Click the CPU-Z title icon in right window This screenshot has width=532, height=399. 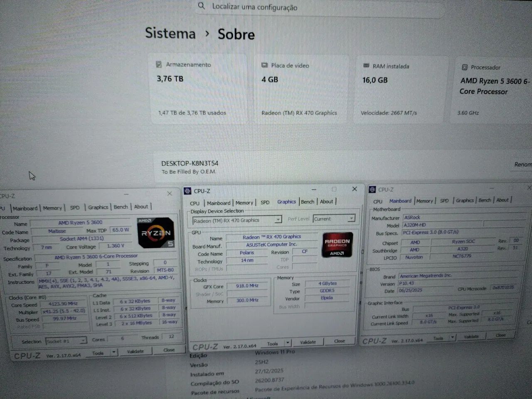tap(372, 190)
